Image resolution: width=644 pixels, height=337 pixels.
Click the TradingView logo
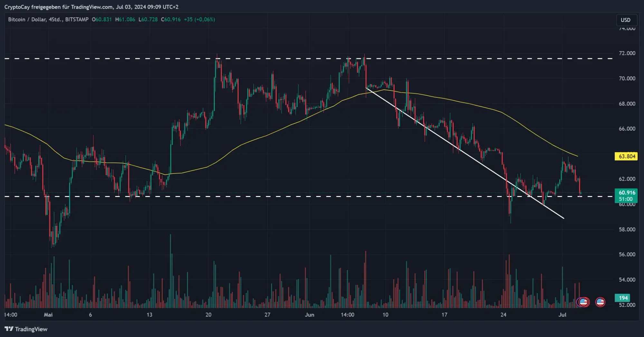[x=26, y=329]
